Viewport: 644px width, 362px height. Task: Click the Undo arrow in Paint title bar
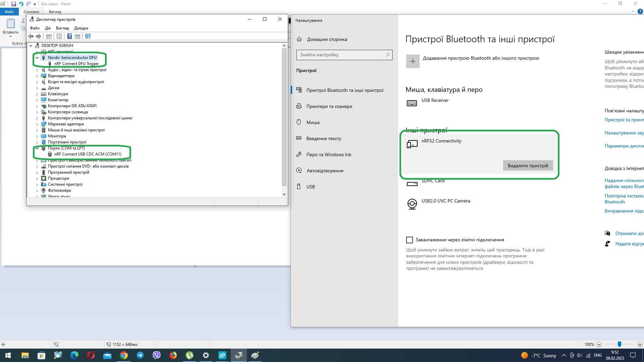[x=21, y=4]
